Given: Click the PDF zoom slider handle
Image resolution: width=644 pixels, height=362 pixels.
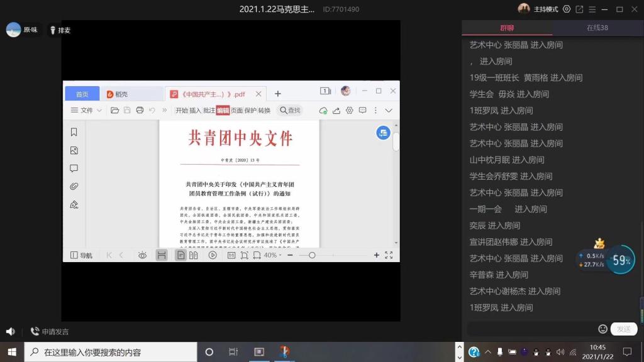Looking at the screenshot, I should pyautogui.click(x=312, y=255).
